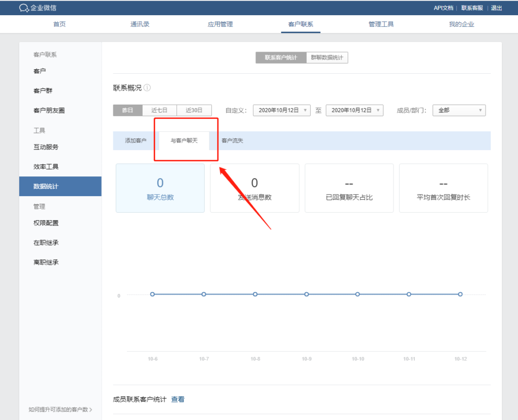This screenshot has width=518, height=420.
Task: Switch to 群聊数据统计 view
Action: point(327,58)
